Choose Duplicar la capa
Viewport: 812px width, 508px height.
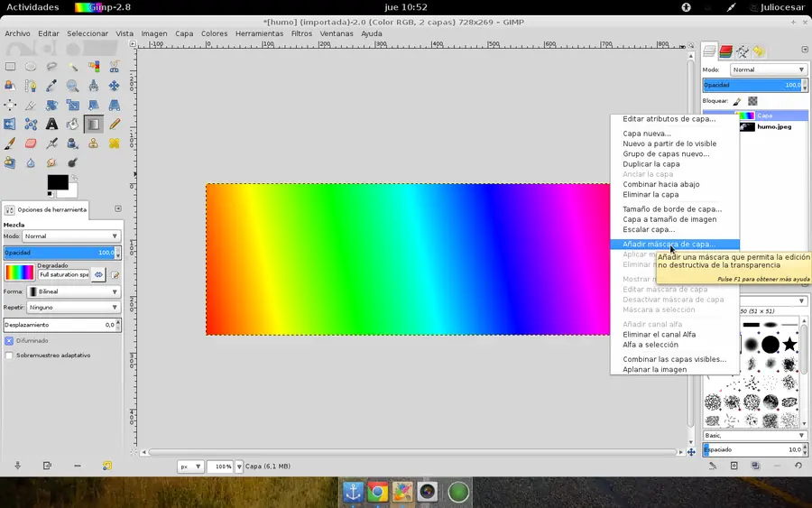click(651, 164)
